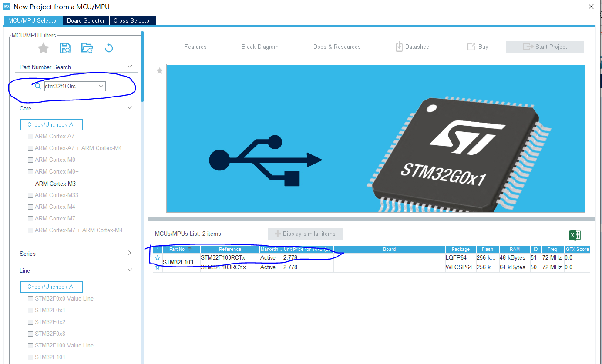602x364 pixels.
Task: Favorite the STM32F103RCYx row with its star
Action: click(x=158, y=267)
